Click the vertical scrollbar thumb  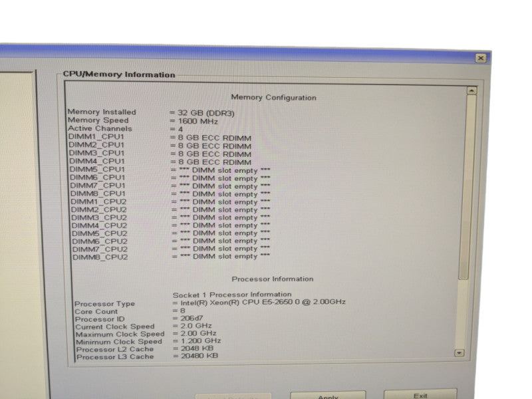(x=467, y=187)
